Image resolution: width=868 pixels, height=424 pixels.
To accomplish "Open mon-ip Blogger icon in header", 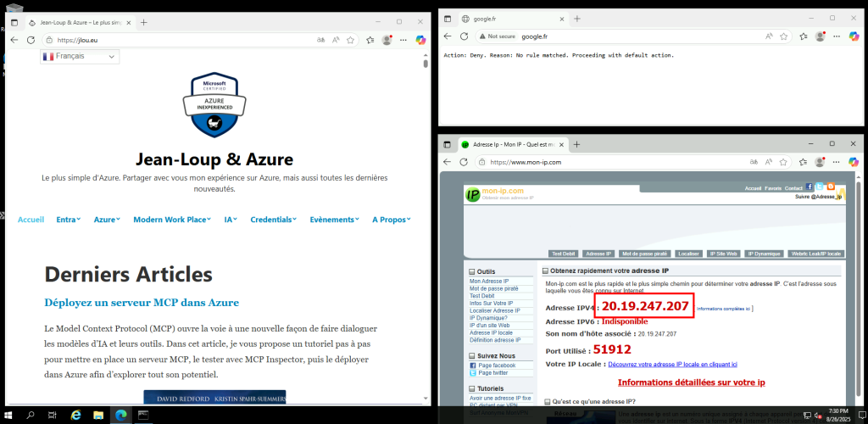I will pyautogui.click(x=830, y=187).
